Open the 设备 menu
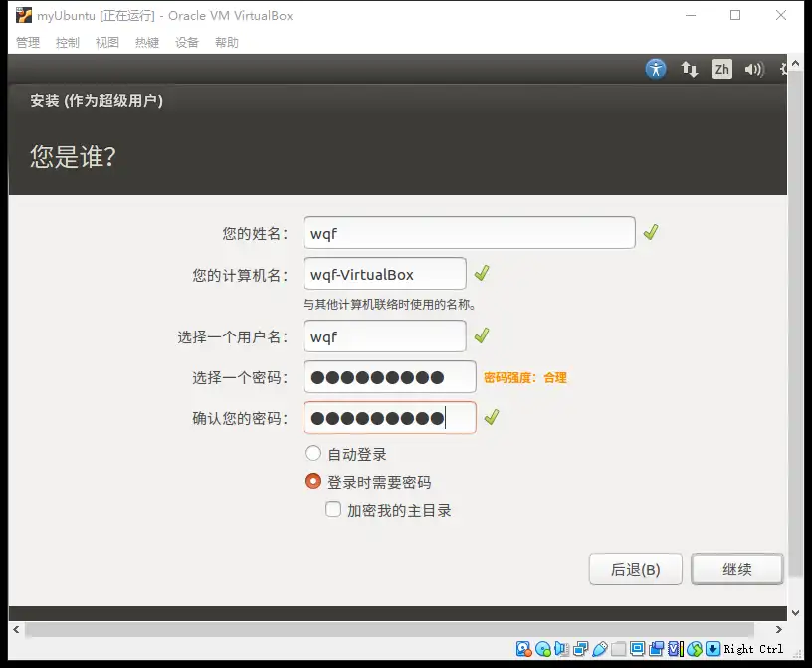This screenshot has height=668, width=812. click(187, 42)
